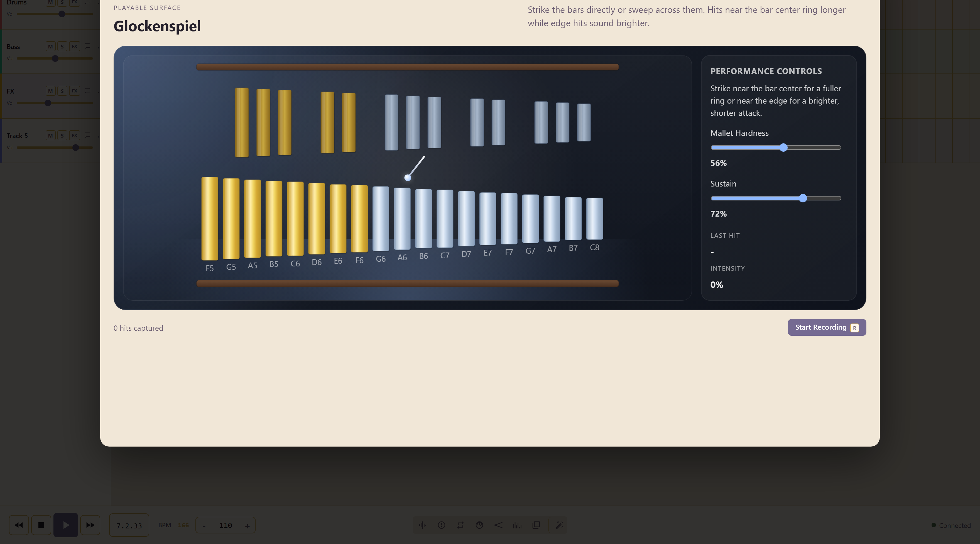980x544 pixels.
Task: Mute Track 5 with M
Action: pos(50,135)
